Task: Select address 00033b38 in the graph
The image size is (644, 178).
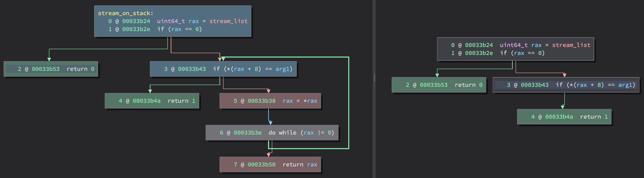Action: [x=261, y=101]
